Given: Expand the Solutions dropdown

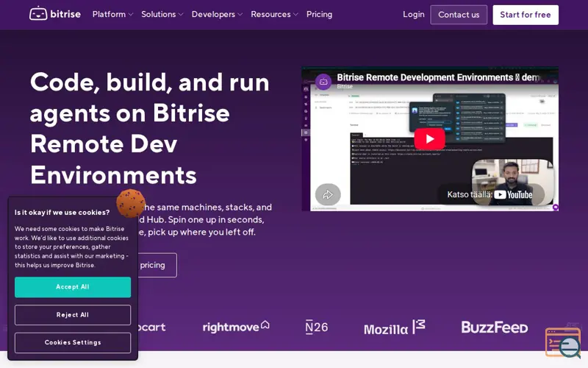Looking at the screenshot, I should pos(162,14).
